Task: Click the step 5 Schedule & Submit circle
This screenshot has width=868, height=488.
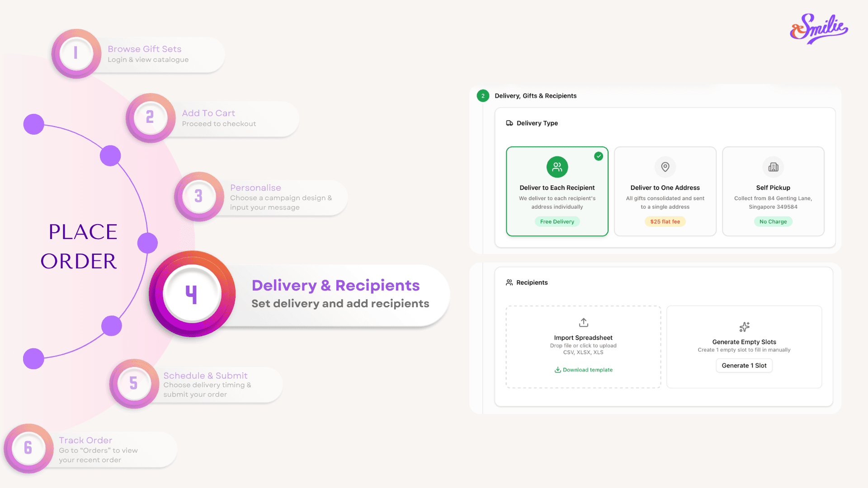Action: pyautogui.click(x=134, y=384)
